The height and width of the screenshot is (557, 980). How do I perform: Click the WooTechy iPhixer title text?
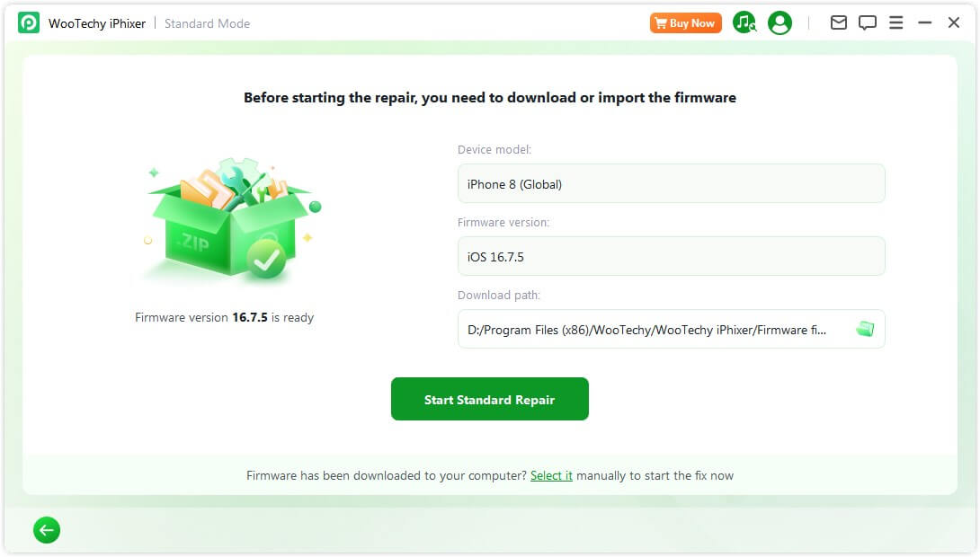(97, 23)
